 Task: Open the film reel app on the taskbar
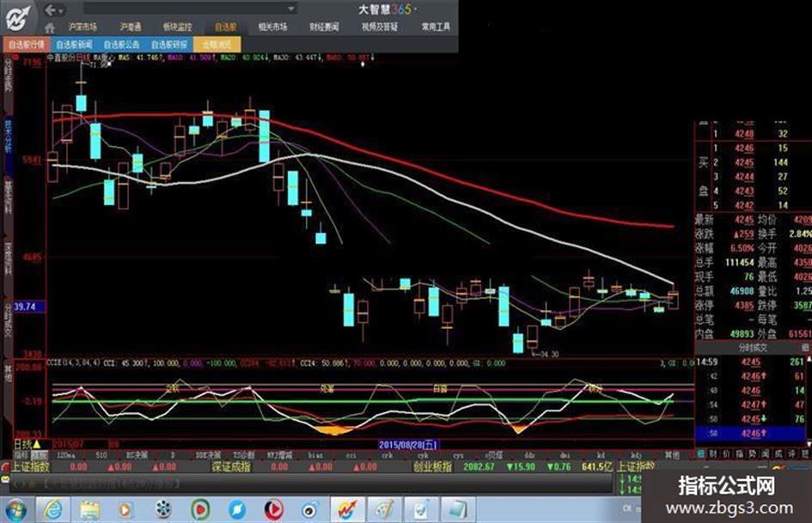pyautogui.click(x=163, y=510)
